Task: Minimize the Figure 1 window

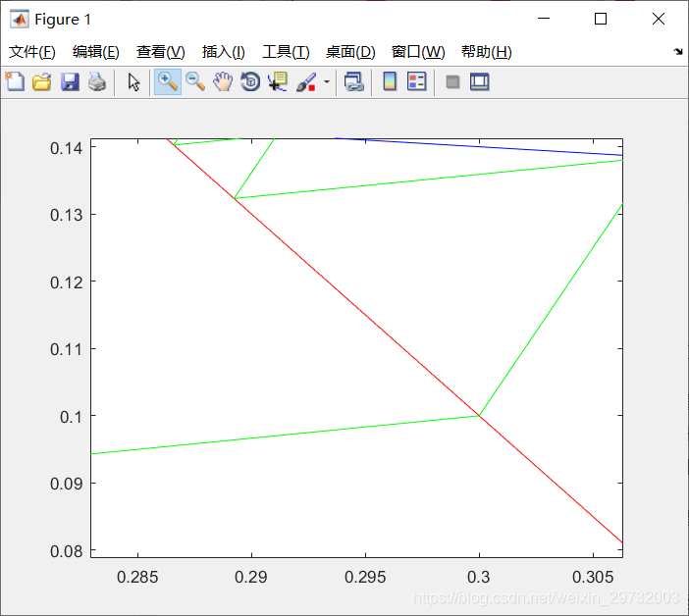Action: [x=544, y=19]
